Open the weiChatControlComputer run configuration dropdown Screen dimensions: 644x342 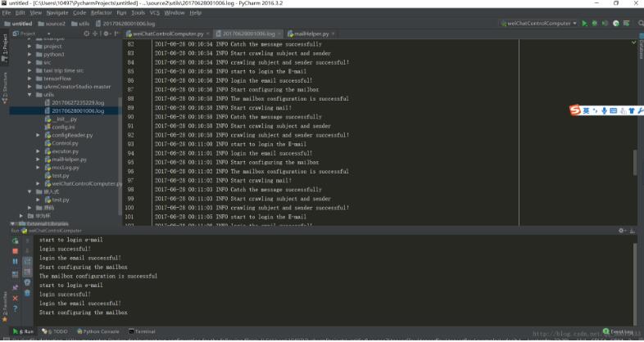(x=539, y=24)
